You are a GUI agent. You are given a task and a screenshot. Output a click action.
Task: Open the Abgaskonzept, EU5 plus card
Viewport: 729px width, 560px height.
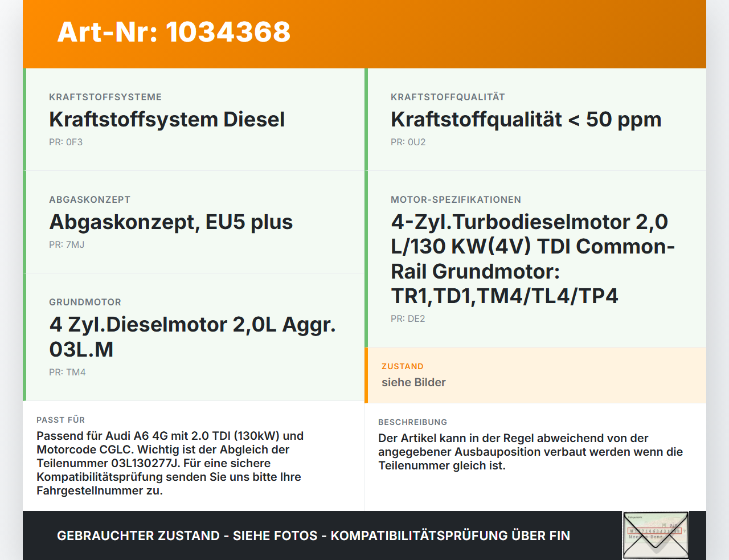[x=194, y=222]
